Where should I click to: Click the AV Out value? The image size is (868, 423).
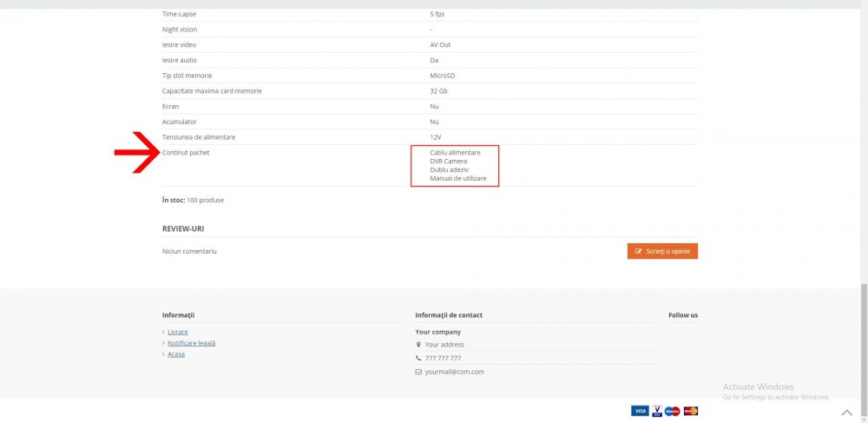(x=440, y=45)
